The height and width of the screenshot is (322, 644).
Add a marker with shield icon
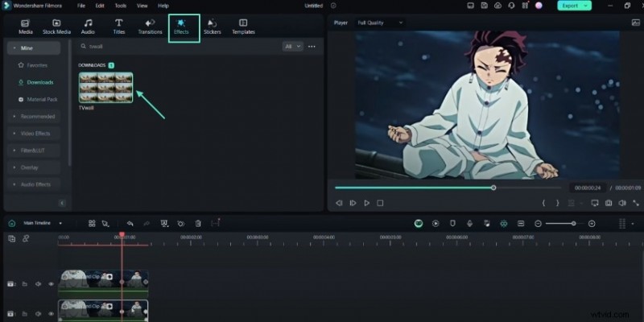coord(452,224)
